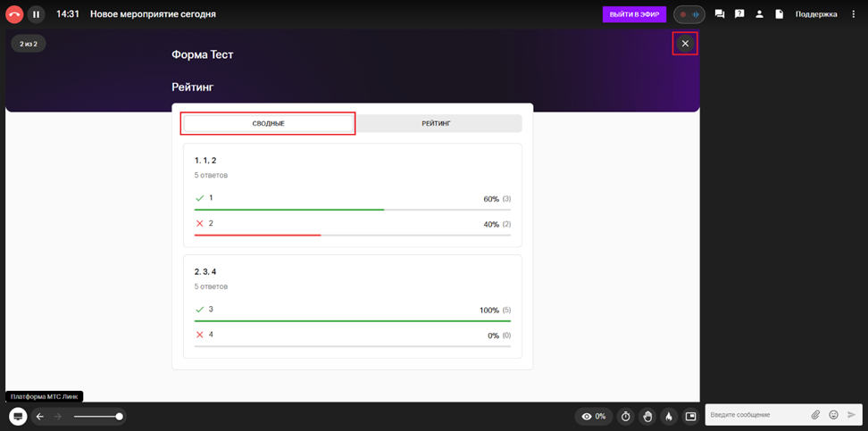Click question title 2. 3, 4

[x=205, y=271]
